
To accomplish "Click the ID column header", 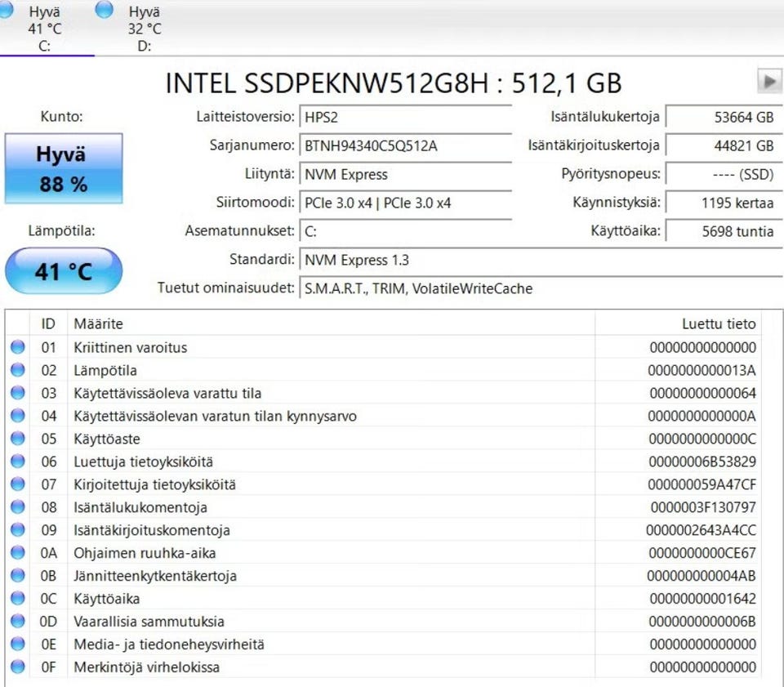I will click(x=48, y=323).
